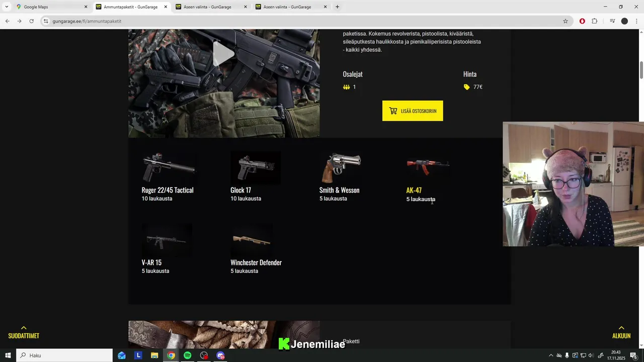The height and width of the screenshot is (362, 644).
Task: Open Spotify from the taskbar
Action: [187, 355]
